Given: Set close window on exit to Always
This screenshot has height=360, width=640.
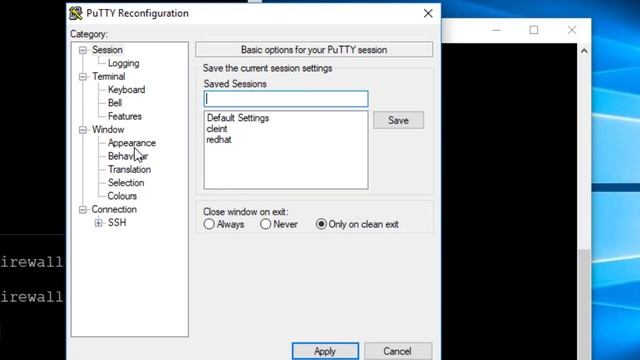Looking at the screenshot, I should 224,224.
